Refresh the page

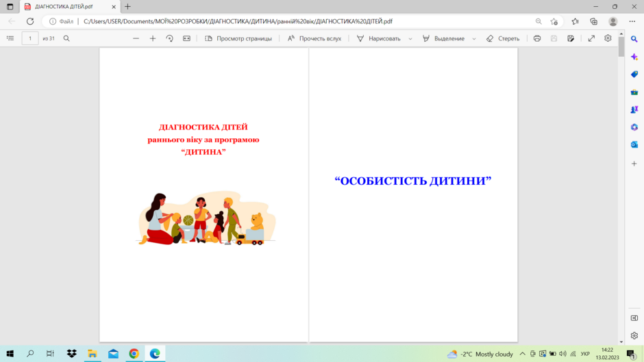tap(30, 21)
